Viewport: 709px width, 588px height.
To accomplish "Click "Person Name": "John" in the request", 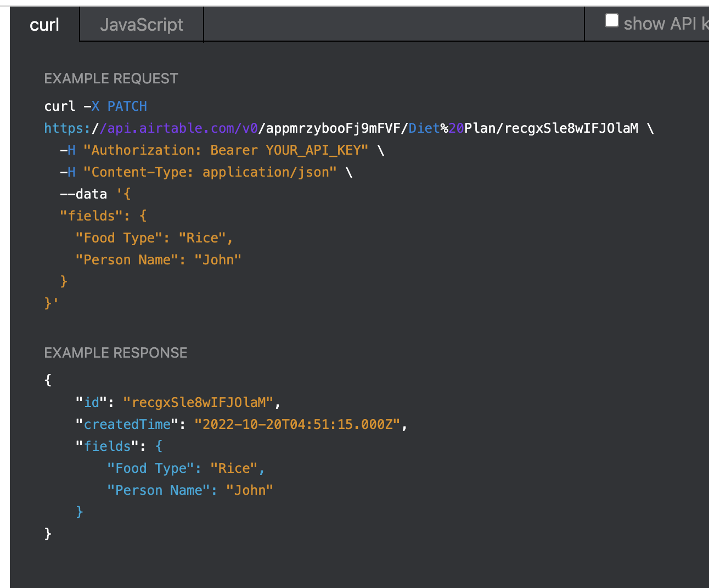I will [159, 259].
